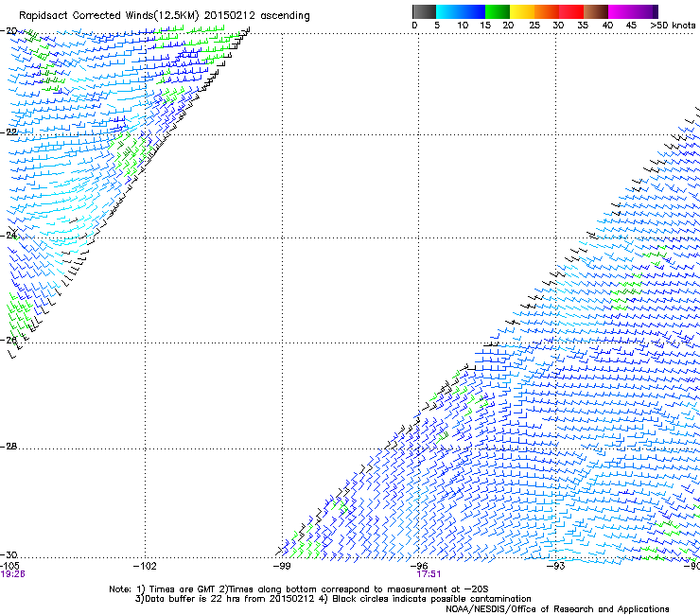
Task: Click the longitude label '-99'
Action: [x=282, y=566]
